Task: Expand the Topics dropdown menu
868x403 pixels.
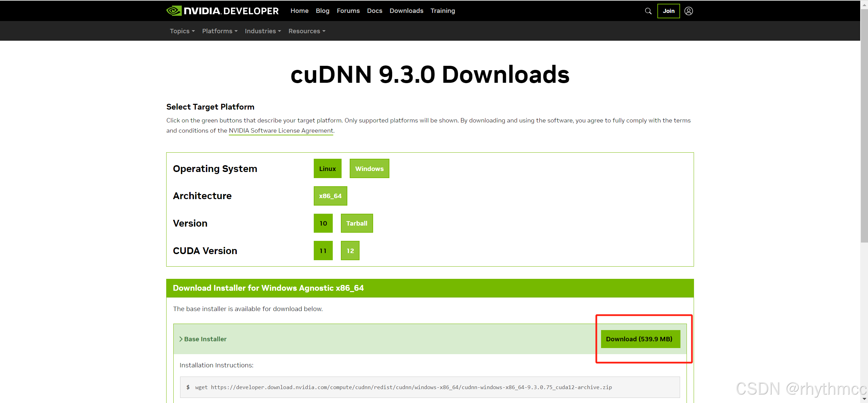Action: 182,31
